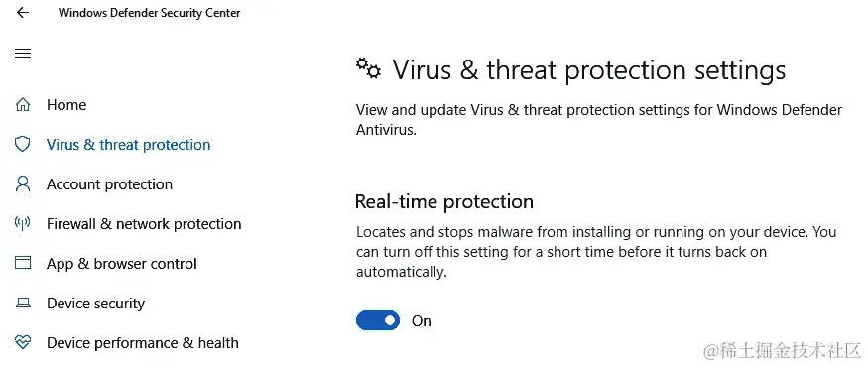Click the Account protection person icon

click(x=22, y=184)
